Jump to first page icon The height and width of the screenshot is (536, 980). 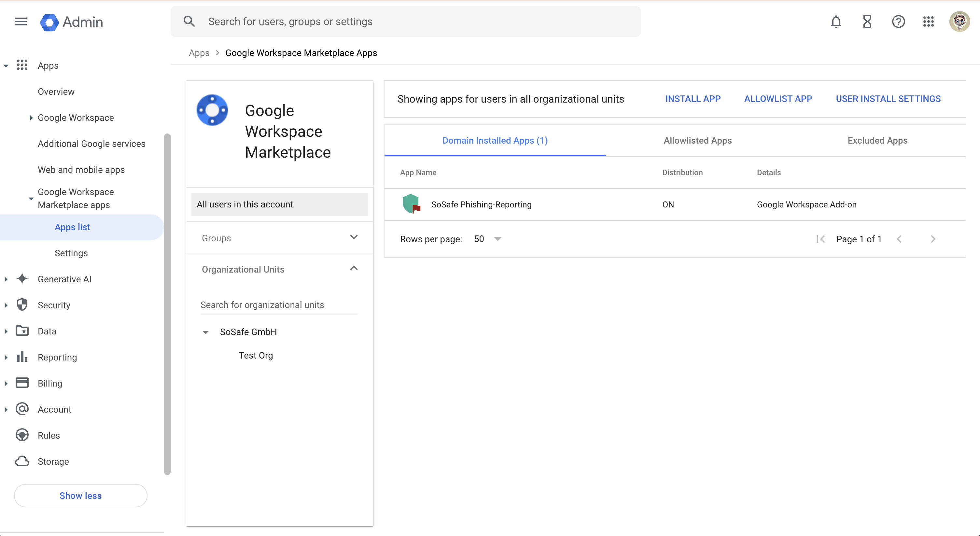point(820,239)
